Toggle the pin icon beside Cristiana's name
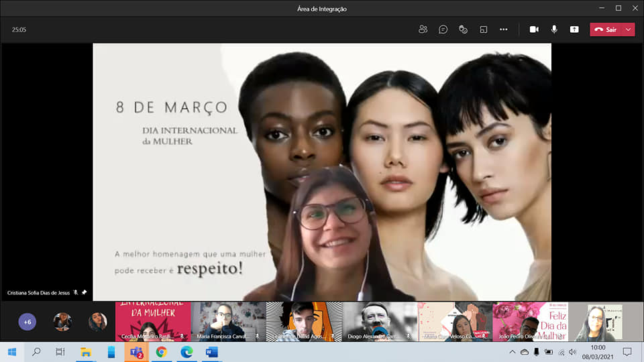 (x=85, y=293)
